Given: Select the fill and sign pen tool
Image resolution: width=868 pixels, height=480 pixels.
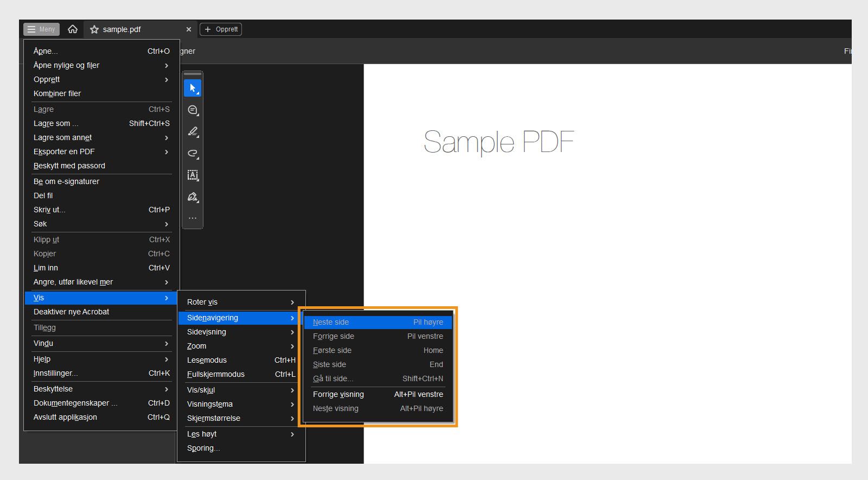Looking at the screenshot, I should tap(193, 197).
